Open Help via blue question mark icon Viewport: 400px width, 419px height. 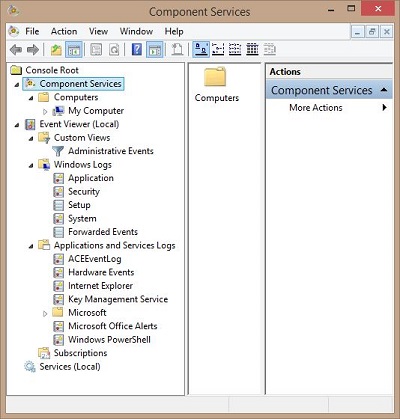(x=137, y=50)
